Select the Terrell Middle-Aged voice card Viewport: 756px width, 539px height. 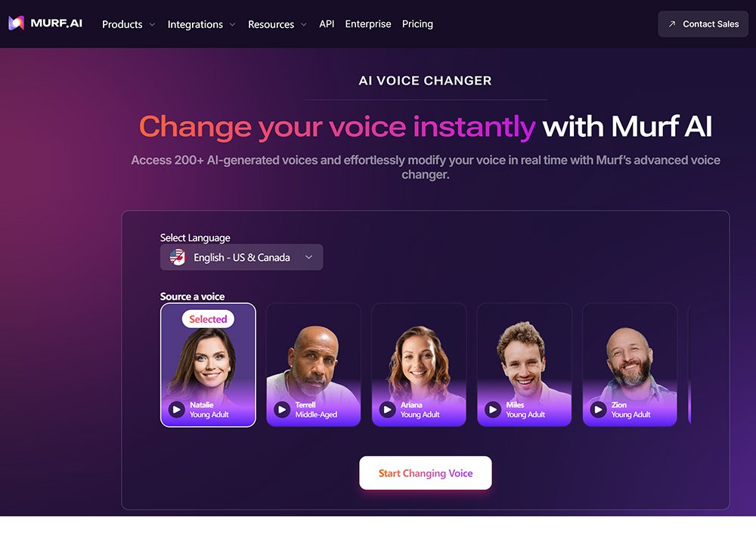pyautogui.click(x=314, y=365)
